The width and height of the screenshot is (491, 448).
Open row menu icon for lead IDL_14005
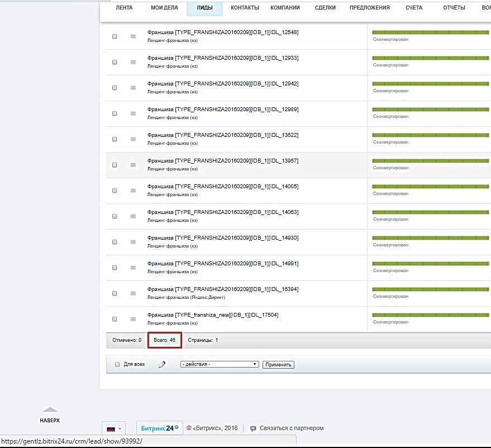point(133,190)
